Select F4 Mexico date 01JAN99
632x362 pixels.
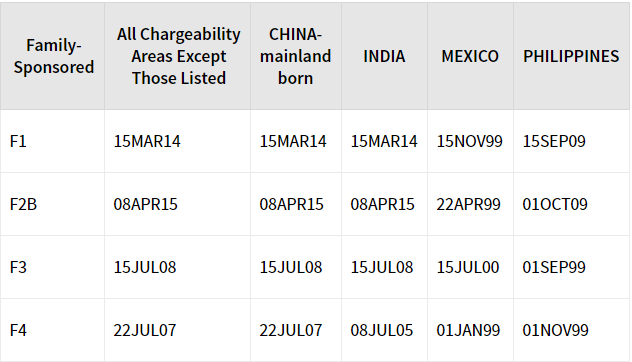(468, 330)
